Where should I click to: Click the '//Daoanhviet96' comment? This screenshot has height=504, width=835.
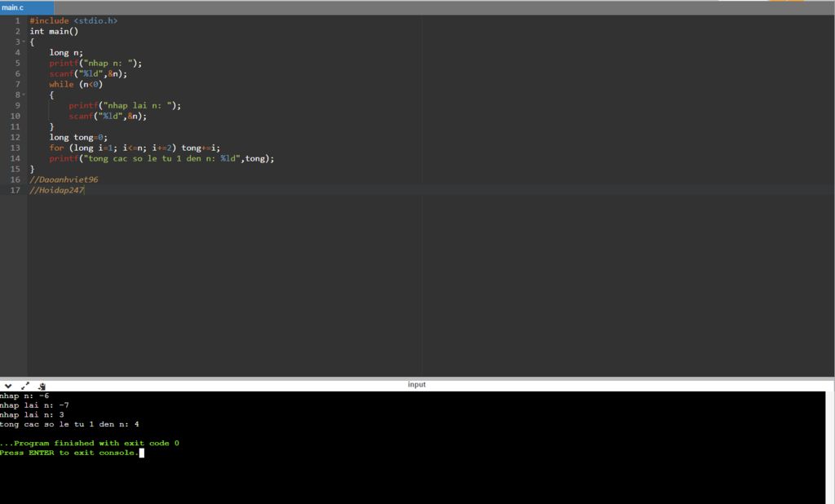64,179
